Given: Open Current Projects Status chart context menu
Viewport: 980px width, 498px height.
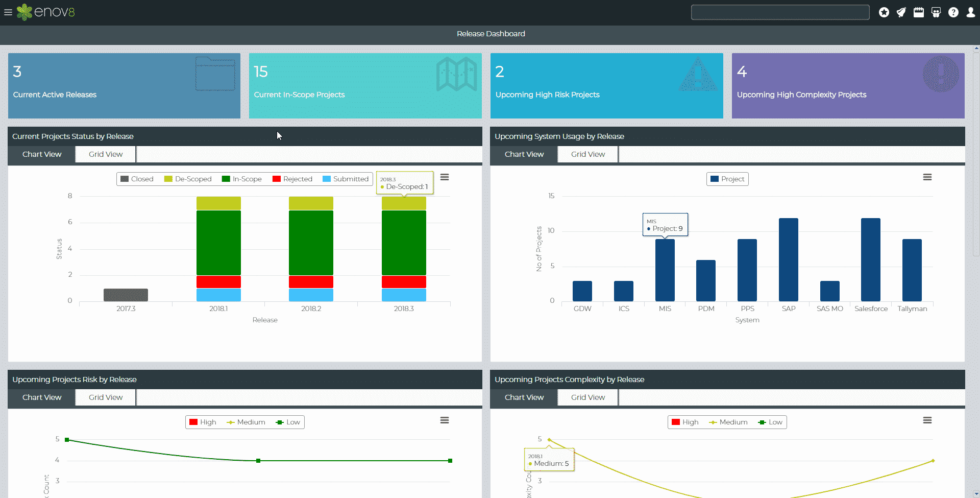Looking at the screenshot, I should coord(445,177).
